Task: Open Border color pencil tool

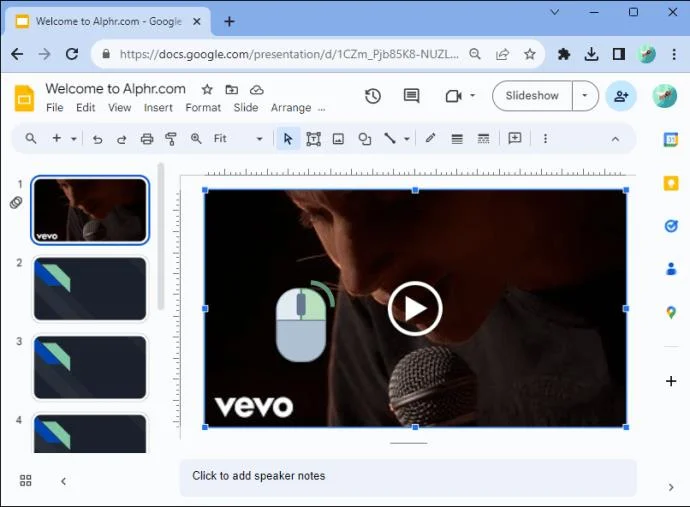Action: (x=430, y=138)
